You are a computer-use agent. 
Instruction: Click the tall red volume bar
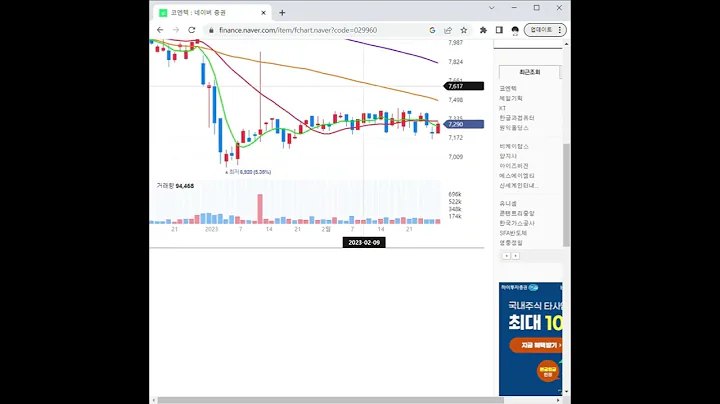(260, 209)
